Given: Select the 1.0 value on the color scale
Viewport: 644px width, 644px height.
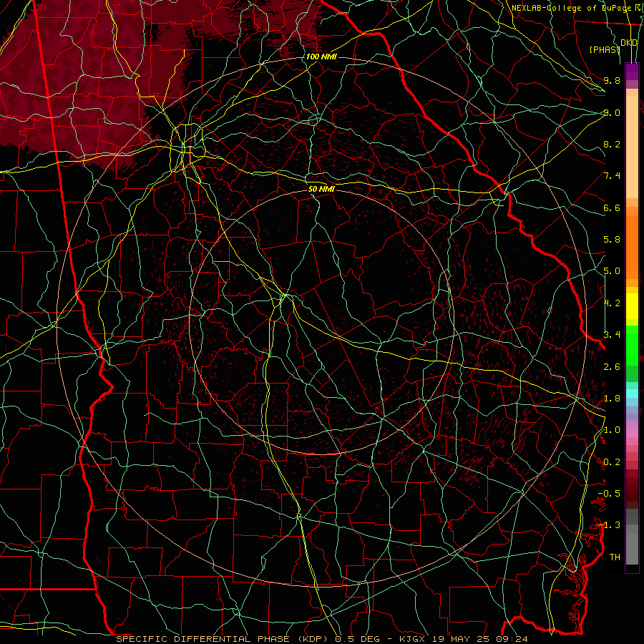Looking at the screenshot, I should (x=612, y=430).
